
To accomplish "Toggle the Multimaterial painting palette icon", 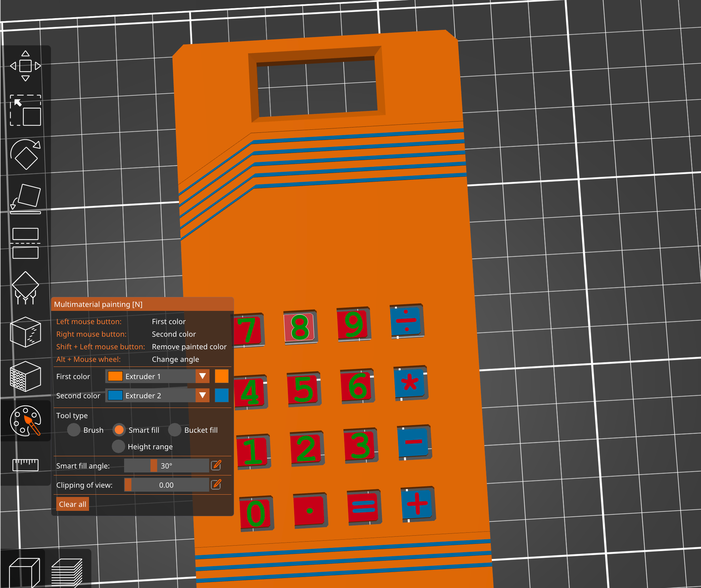I will point(25,421).
